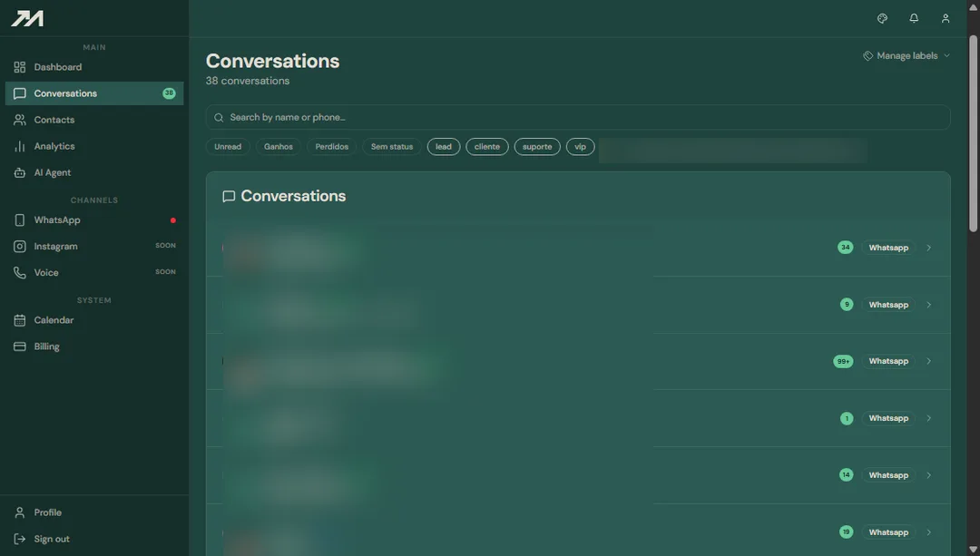Click the Analytics bar chart icon
980x556 pixels.
coord(19,146)
